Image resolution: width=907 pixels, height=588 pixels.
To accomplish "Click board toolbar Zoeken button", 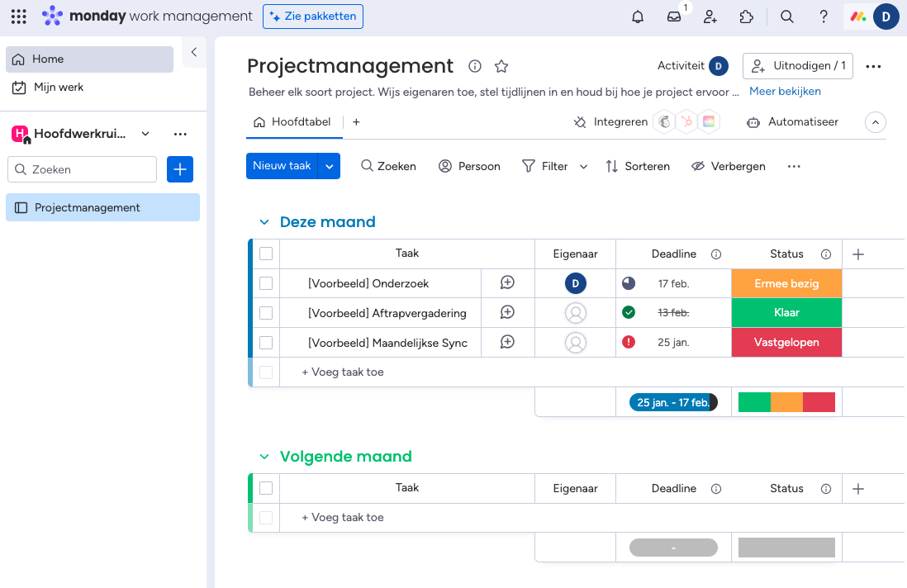I will (x=388, y=167).
